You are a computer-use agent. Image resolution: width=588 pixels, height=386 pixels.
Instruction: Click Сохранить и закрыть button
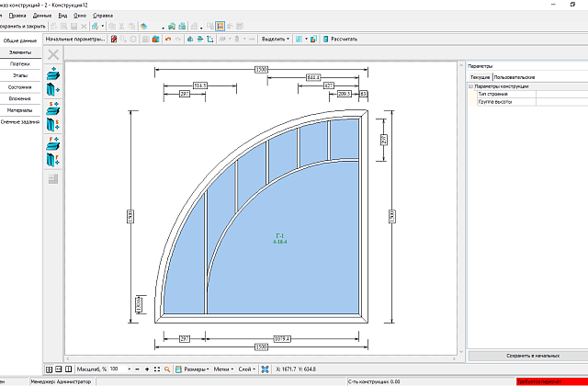[22, 27]
